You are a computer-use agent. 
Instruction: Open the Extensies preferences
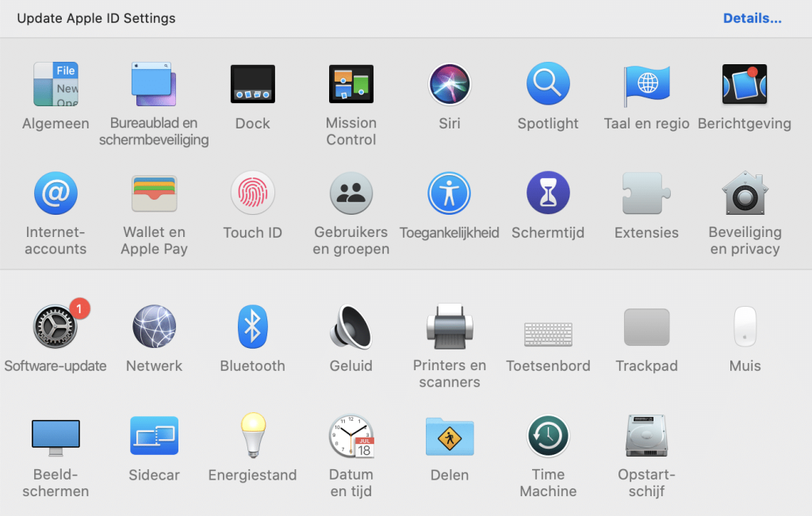click(646, 193)
